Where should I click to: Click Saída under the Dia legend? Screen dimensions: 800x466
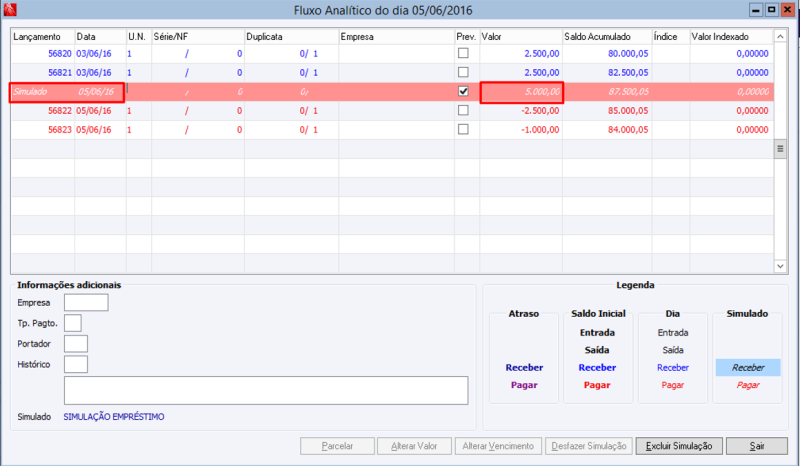pos(672,350)
